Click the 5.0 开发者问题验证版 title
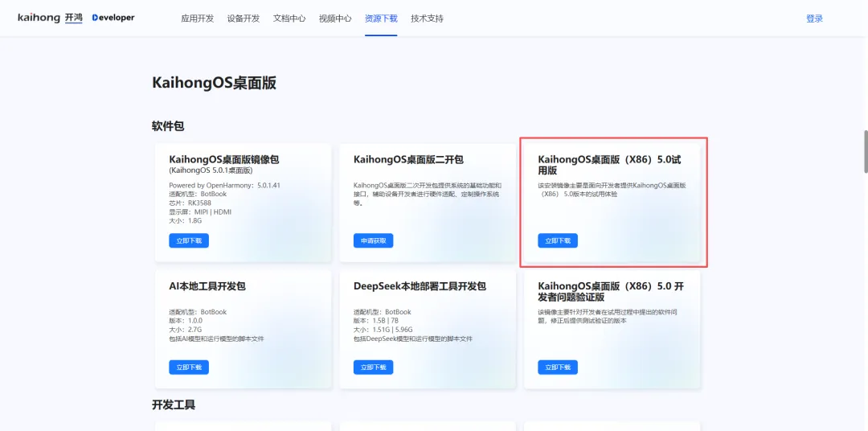The width and height of the screenshot is (868, 431). tap(611, 292)
